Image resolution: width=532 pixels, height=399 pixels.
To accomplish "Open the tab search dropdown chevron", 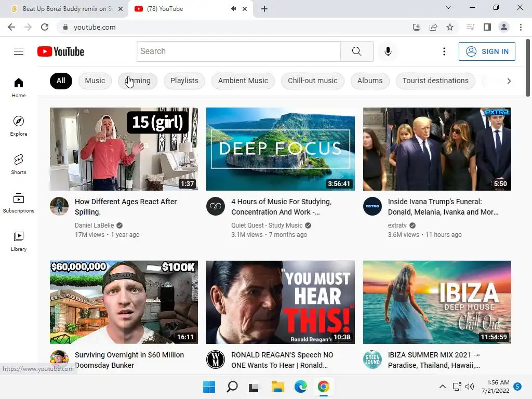I will coord(448,7).
